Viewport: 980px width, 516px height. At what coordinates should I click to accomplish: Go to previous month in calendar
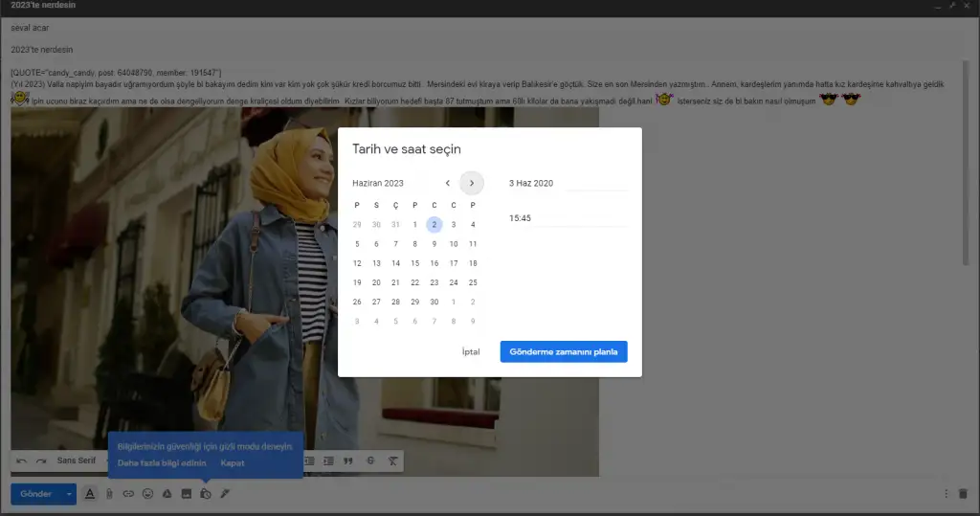(x=447, y=183)
